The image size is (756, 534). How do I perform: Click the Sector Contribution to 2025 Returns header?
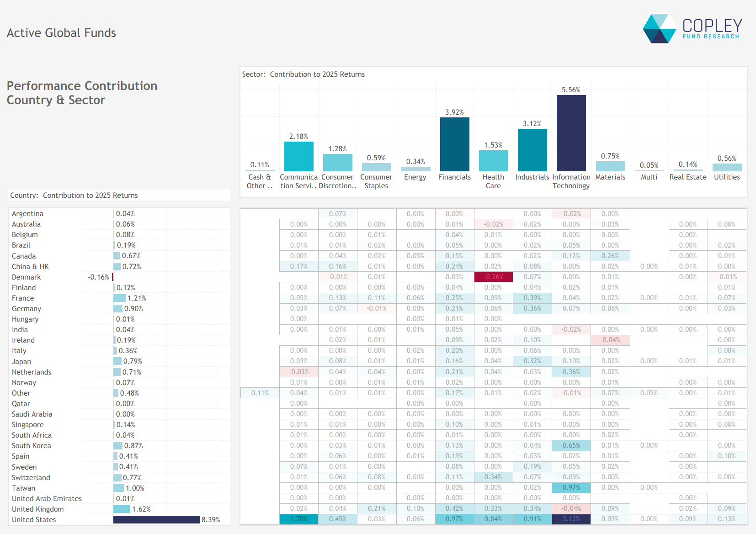tap(303, 74)
